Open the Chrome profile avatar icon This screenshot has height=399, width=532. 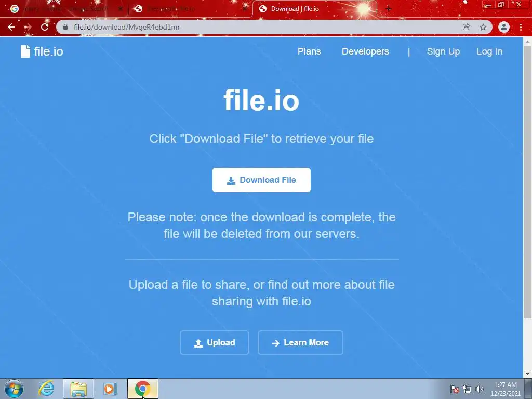click(x=504, y=27)
